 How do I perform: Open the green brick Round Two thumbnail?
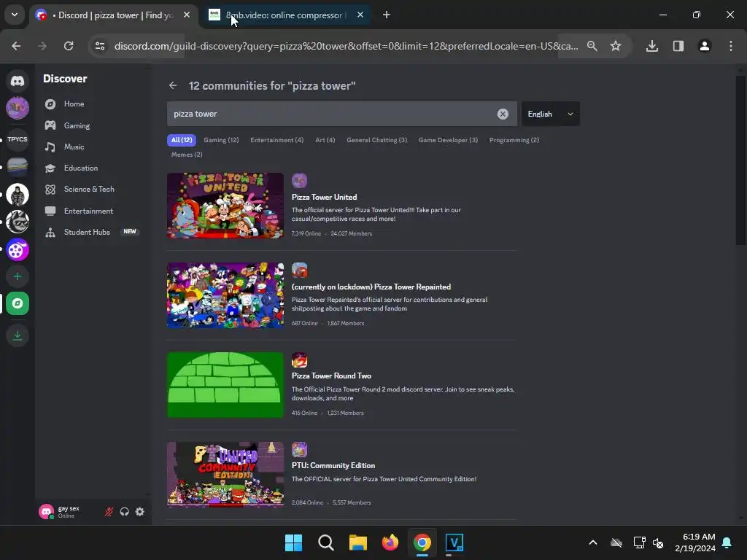tap(225, 385)
